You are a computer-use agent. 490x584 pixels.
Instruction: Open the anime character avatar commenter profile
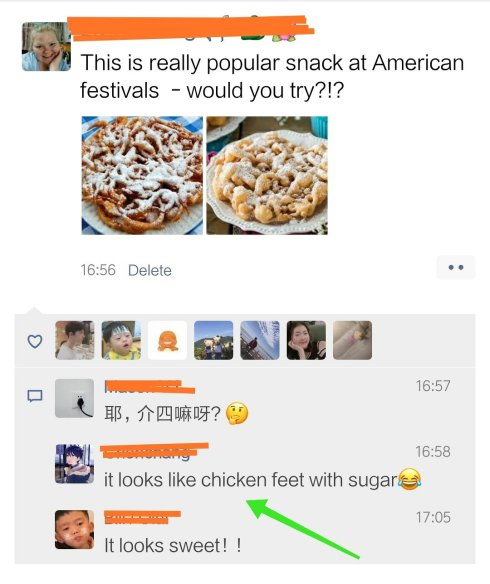coord(74,464)
